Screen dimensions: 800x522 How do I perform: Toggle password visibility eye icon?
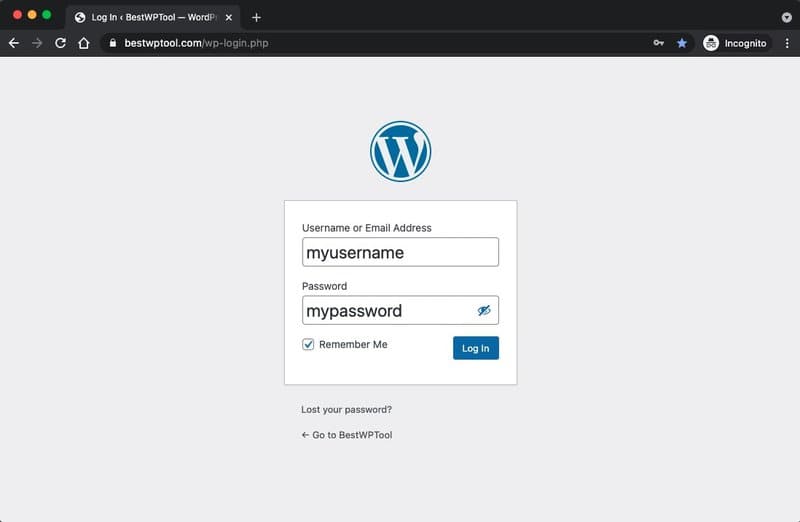click(x=484, y=310)
